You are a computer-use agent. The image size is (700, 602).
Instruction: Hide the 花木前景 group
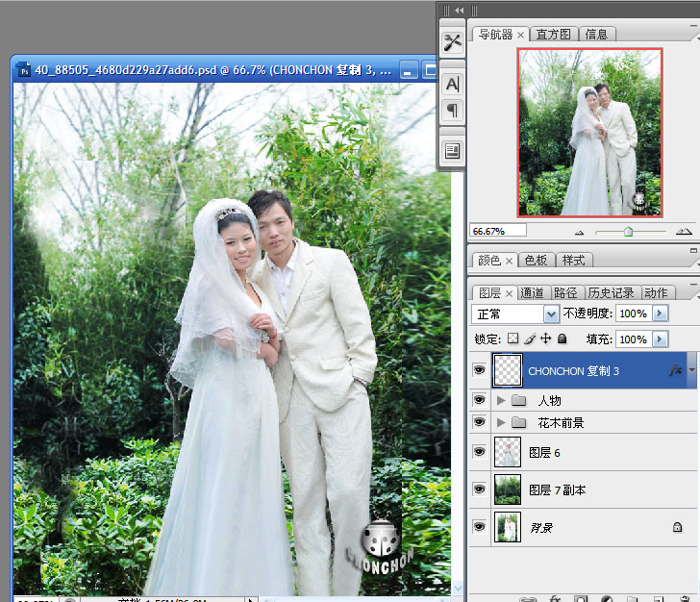pos(480,421)
